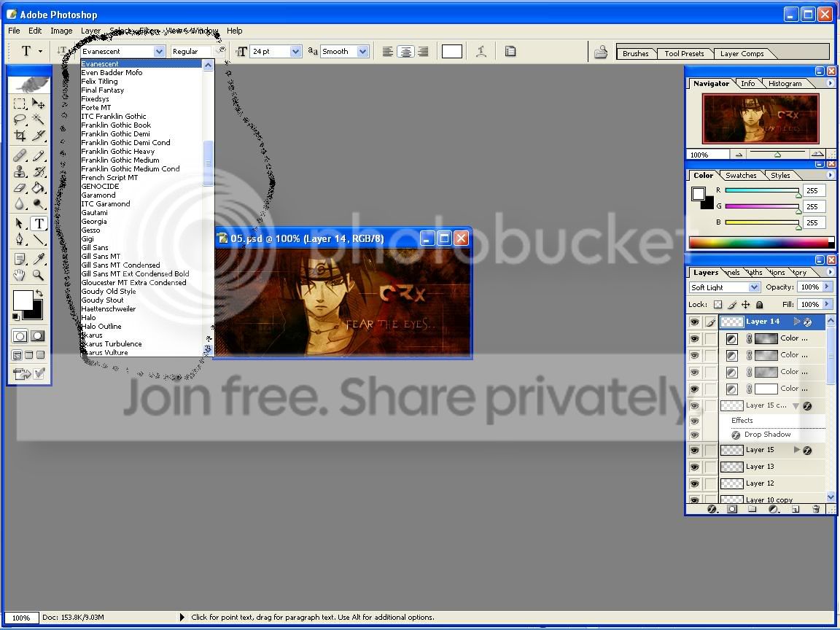This screenshot has height=630, width=840.
Task: Select the Line shape tool
Action: (38, 239)
